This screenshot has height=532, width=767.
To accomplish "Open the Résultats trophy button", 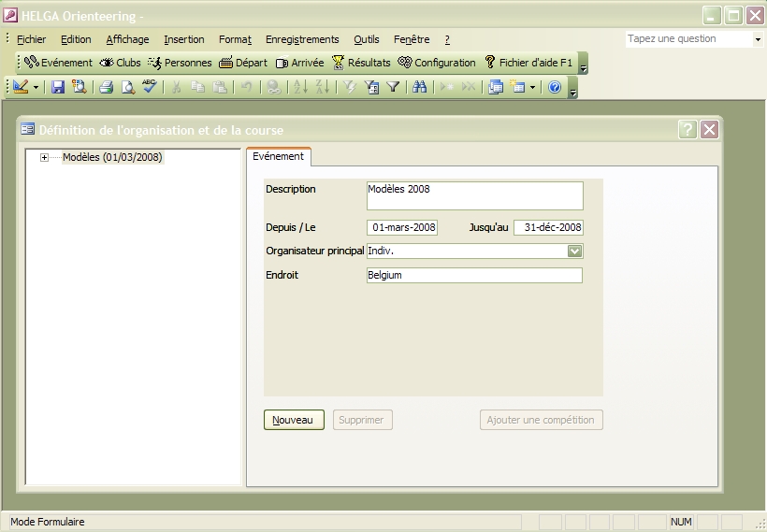I will (x=361, y=63).
